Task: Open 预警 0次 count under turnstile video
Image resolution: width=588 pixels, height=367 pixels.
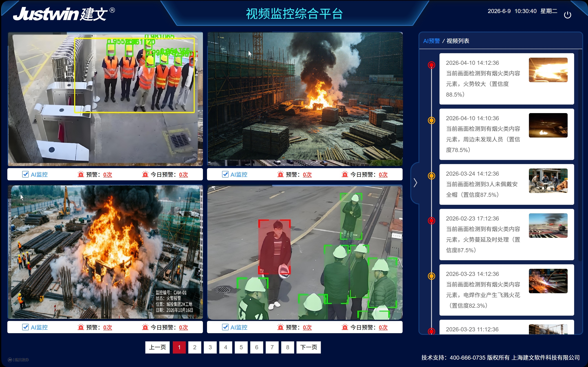Action: (x=108, y=174)
